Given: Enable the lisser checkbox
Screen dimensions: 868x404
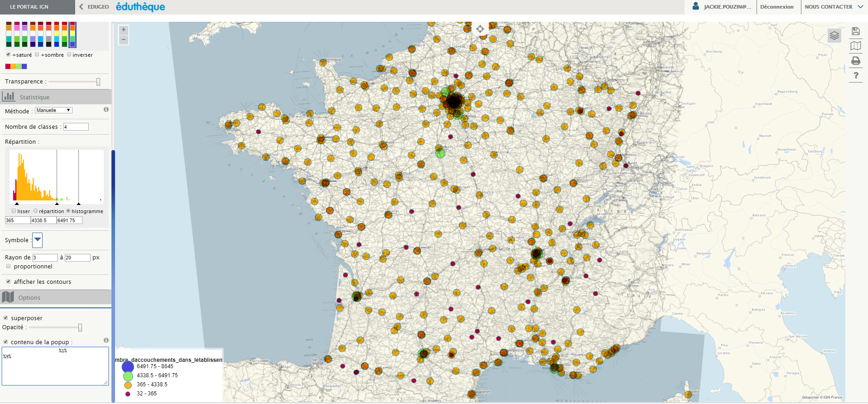Looking at the screenshot, I should [14, 211].
